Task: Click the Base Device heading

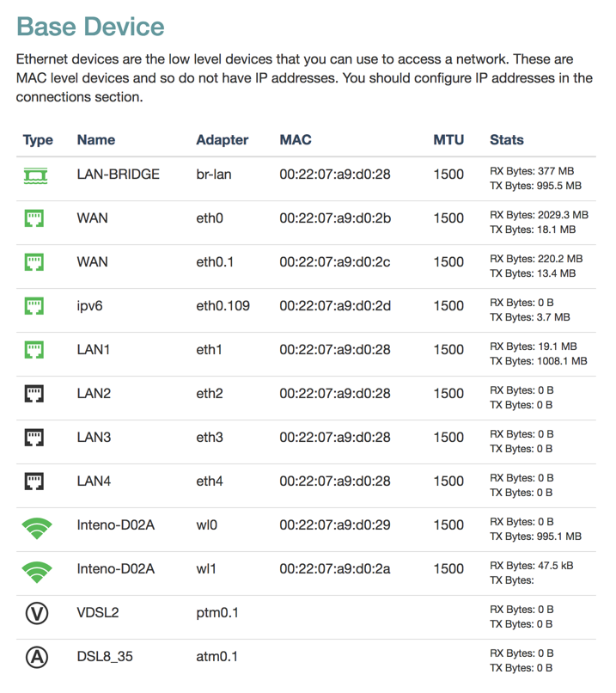Action: [x=90, y=27]
